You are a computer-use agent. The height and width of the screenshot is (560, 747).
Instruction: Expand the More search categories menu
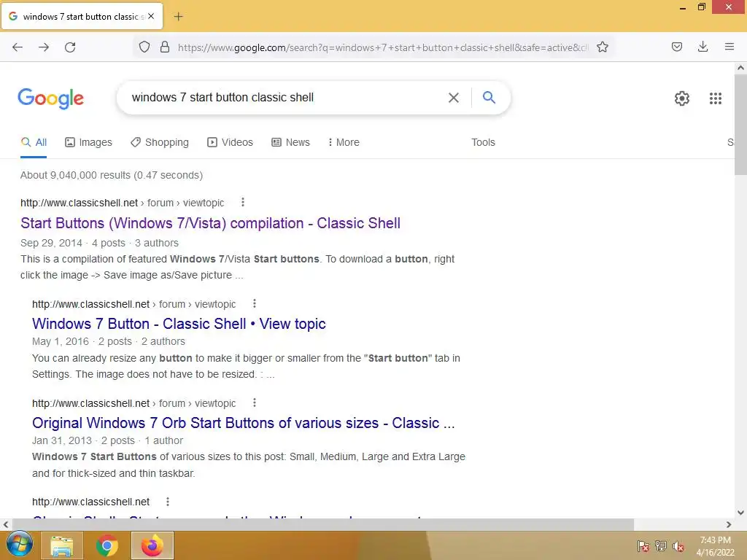pyautogui.click(x=344, y=142)
